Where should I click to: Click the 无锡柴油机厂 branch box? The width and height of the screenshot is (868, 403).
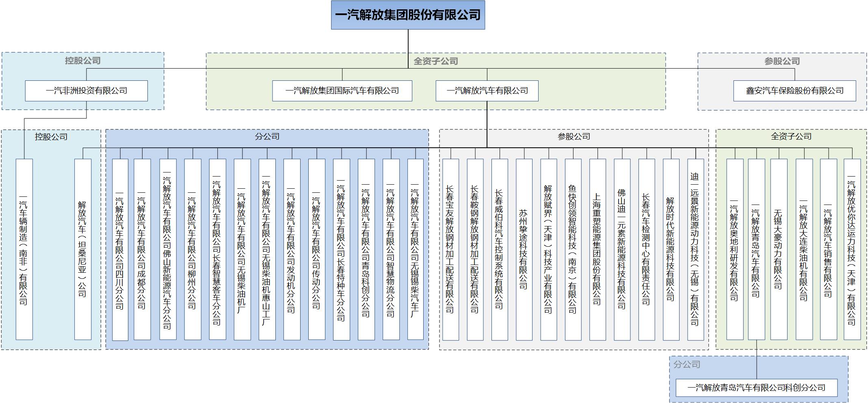(x=242, y=249)
